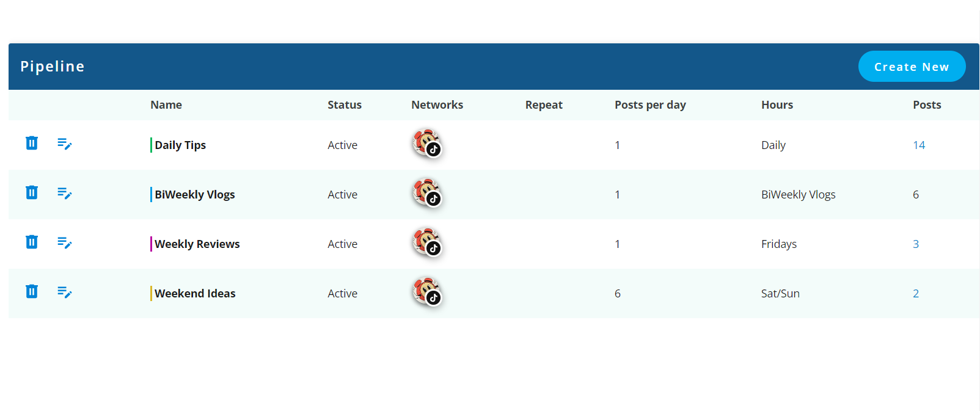Select the Daily Tips pipeline name
Screen dimensions: 980x411
(180, 145)
